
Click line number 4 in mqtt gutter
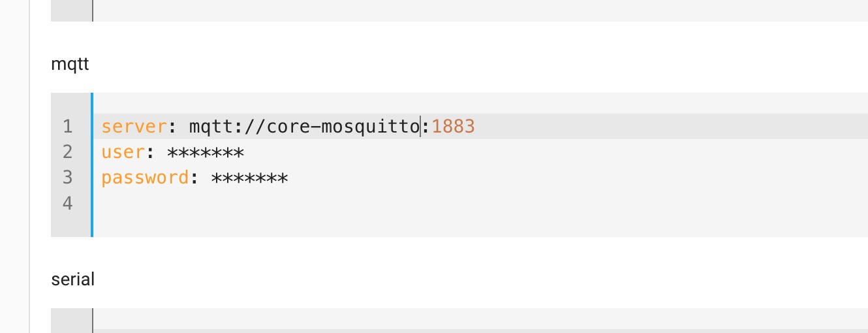pyautogui.click(x=68, y=204)
